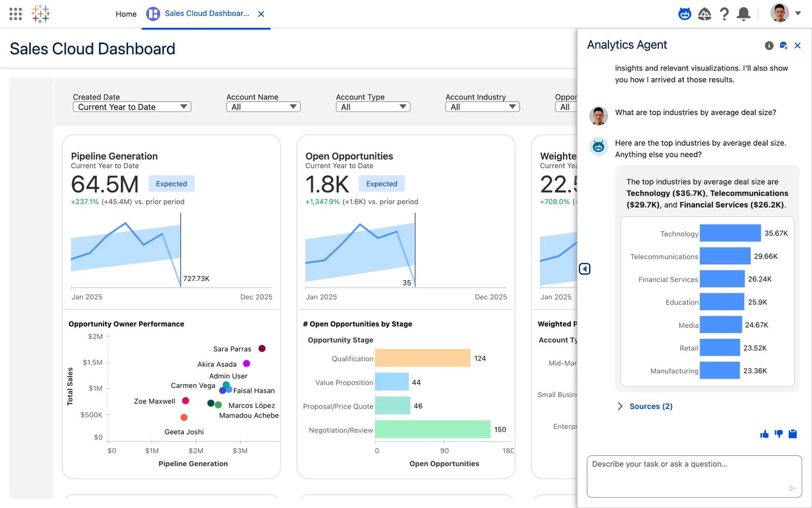Screen dimensions: 812x508
Task: Open the Account Name dropdown
Action: [263, 107]
